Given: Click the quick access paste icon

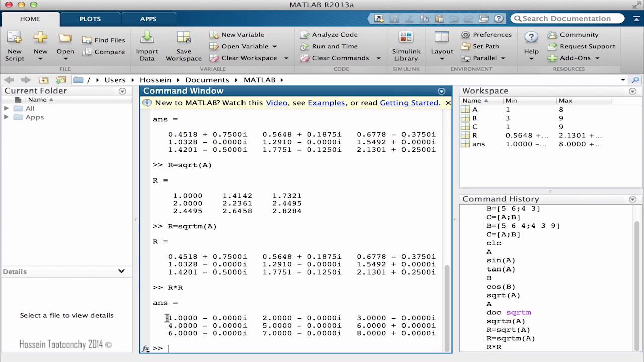Looking at the screenshot, I should tap(439, 19).
